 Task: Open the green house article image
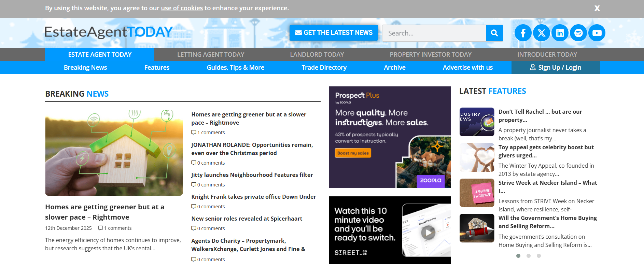coord(114,153)
